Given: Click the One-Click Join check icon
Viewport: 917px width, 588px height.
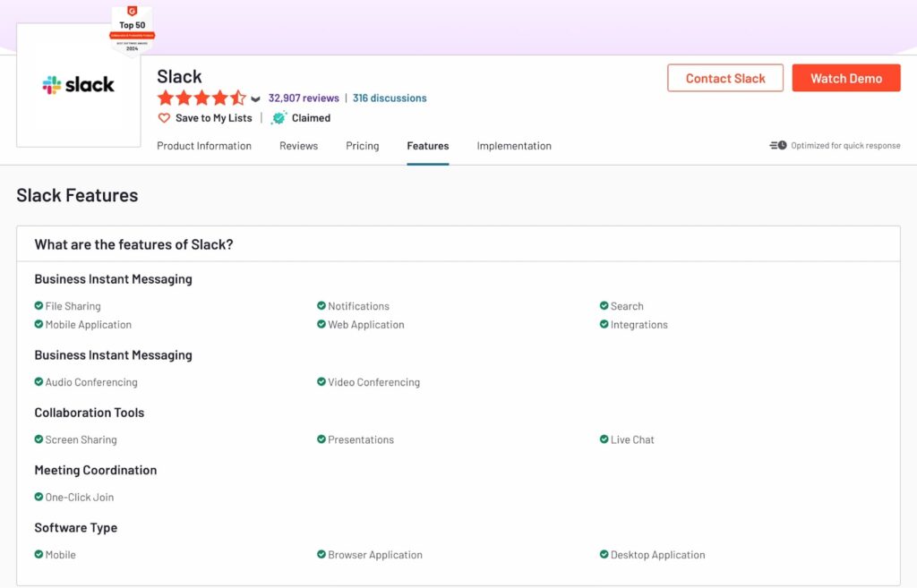Looking at the screenshot, I should coord(39,497).
